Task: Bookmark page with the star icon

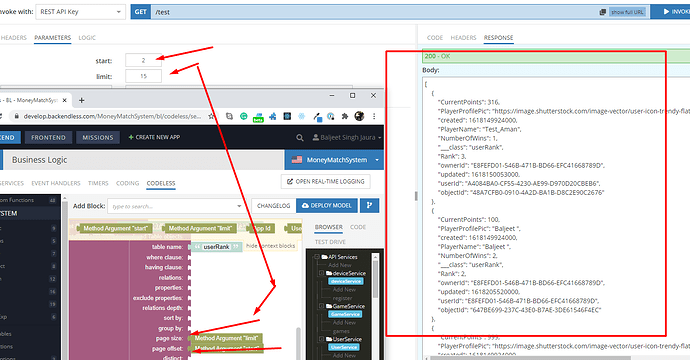Action: click(211, 116)
